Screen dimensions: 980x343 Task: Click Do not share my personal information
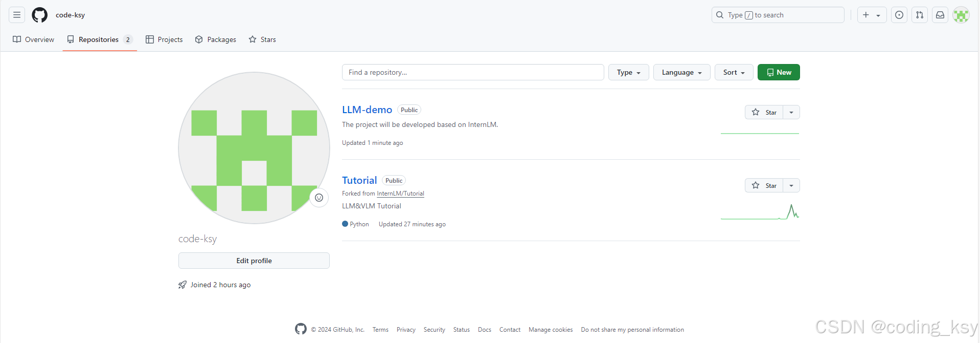pos(632,330)
